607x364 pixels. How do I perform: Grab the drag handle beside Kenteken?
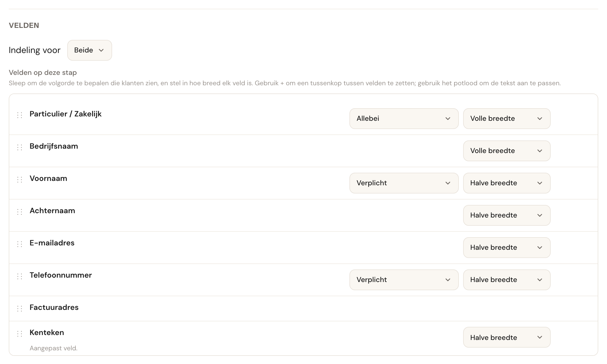click(20, 334)
